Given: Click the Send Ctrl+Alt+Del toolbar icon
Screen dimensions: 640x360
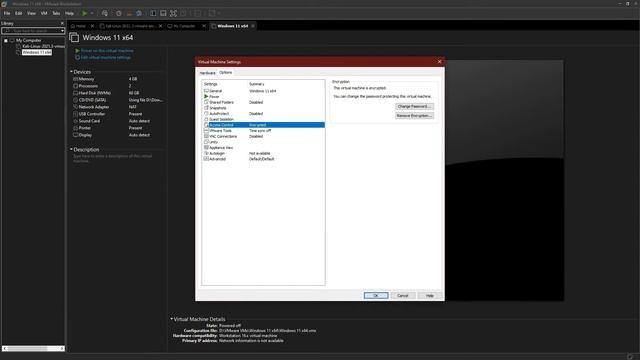Looking at the screenshot, I should 105,13.
